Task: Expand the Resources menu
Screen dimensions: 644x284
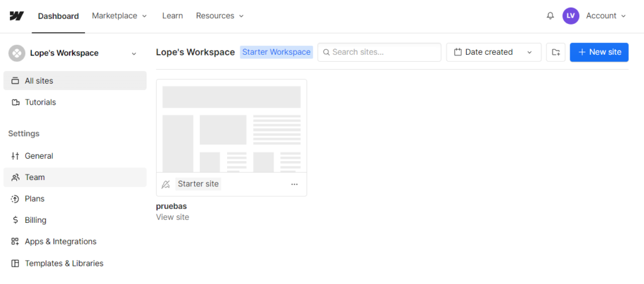Action: tap(219, 16)
